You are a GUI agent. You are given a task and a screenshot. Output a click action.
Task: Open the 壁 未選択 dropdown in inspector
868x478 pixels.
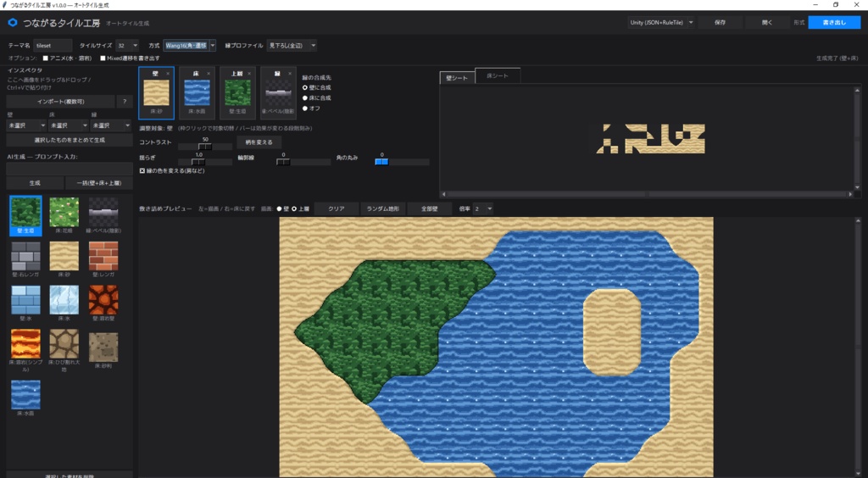(26, 125)
